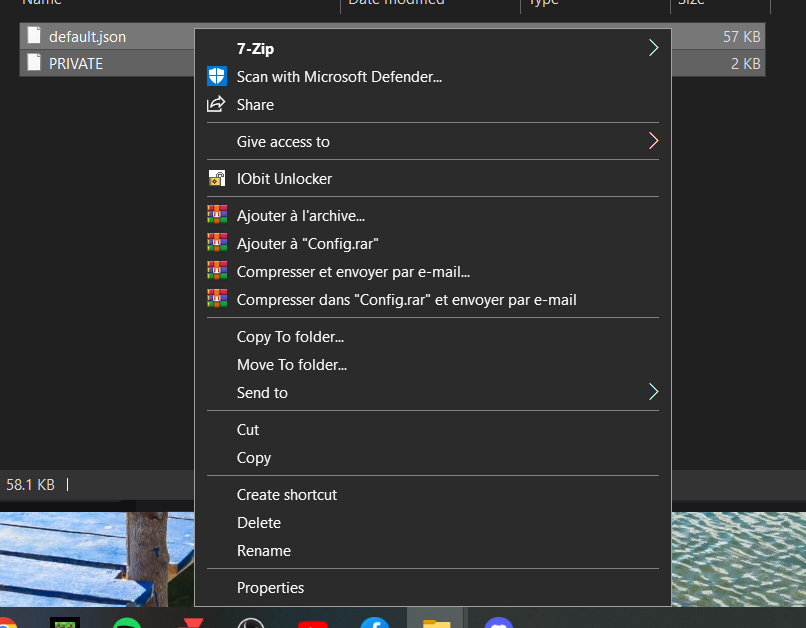Open the Minecraft taskbar icon

pyautogui.click(x=65, y=623)
